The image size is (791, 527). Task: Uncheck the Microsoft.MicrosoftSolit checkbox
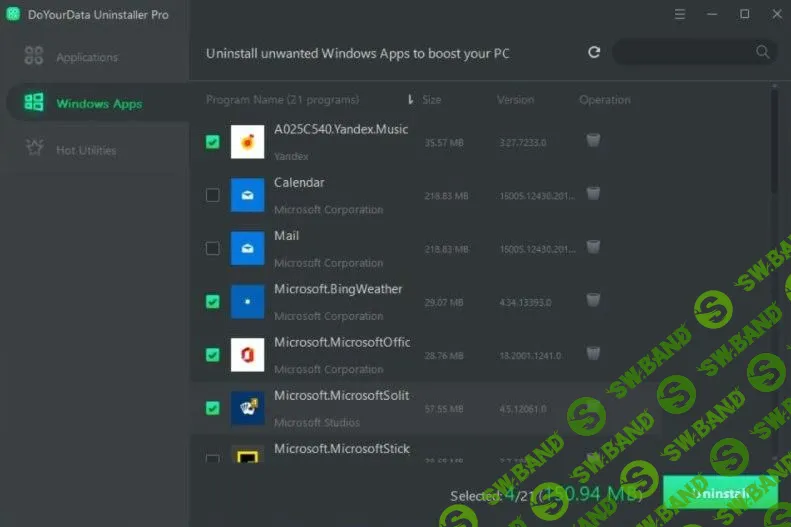click(x=212, y=408)
